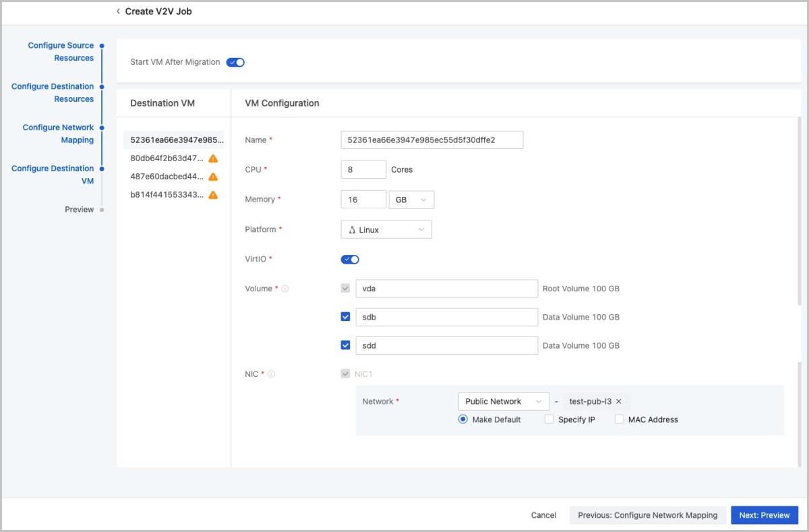Click the Linux penguin icon in Platform field
The image size is (809, 532).
coord(352,230)
